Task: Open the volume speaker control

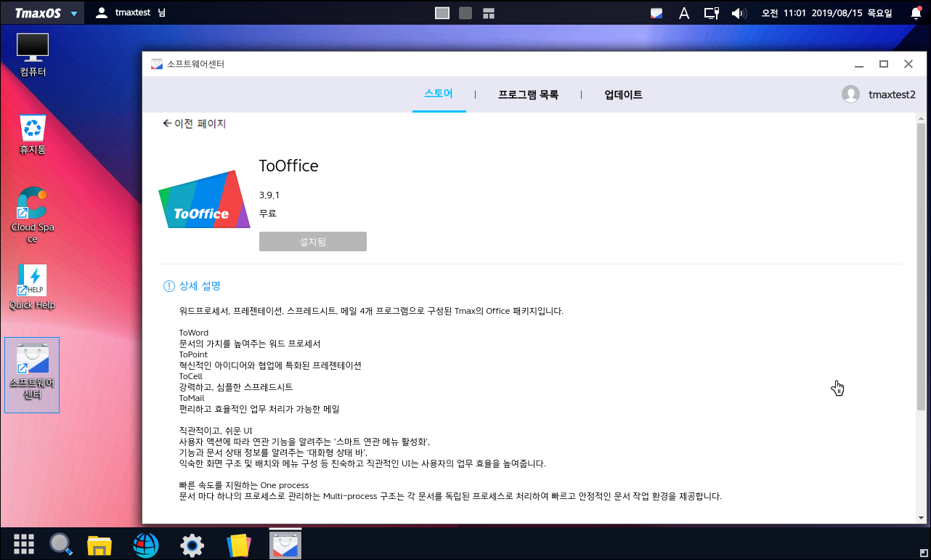Action: [x=739, y=13]
